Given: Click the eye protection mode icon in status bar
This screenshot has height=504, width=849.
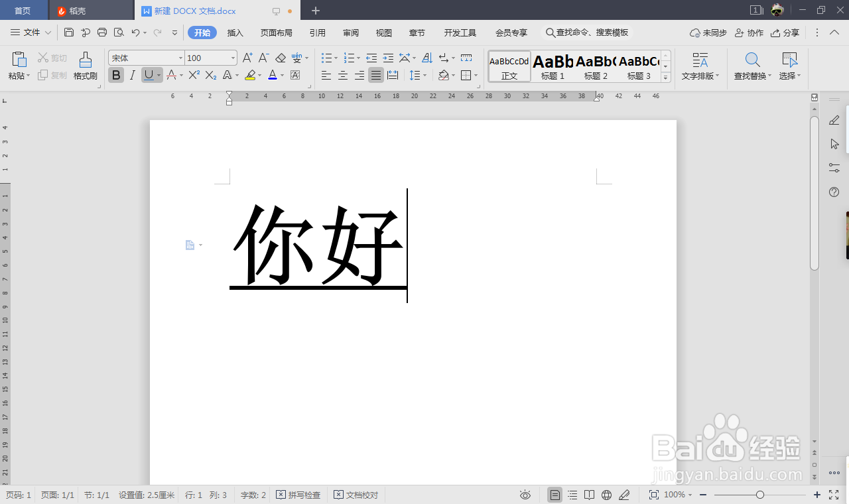Looking at the screenshot, I should (525, 495).
